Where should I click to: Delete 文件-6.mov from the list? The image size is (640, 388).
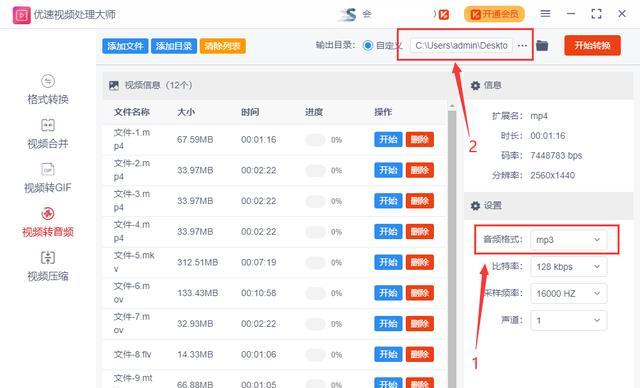tap(420, 293)
